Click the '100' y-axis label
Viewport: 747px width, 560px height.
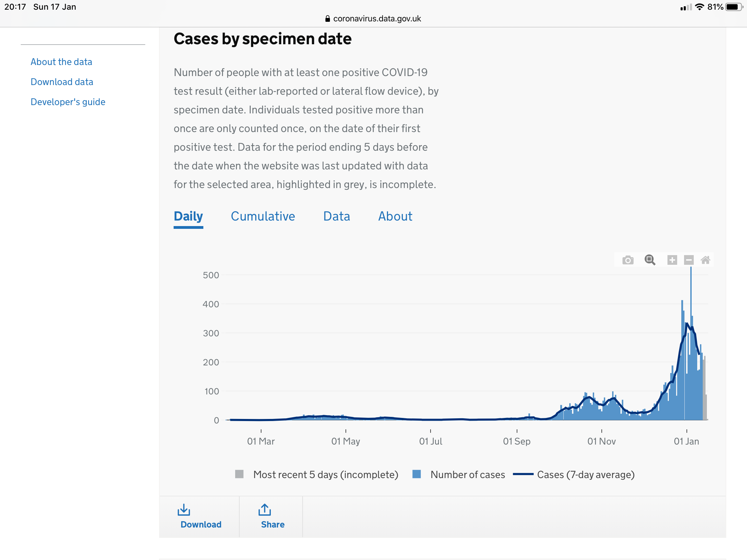pos(212,391)
